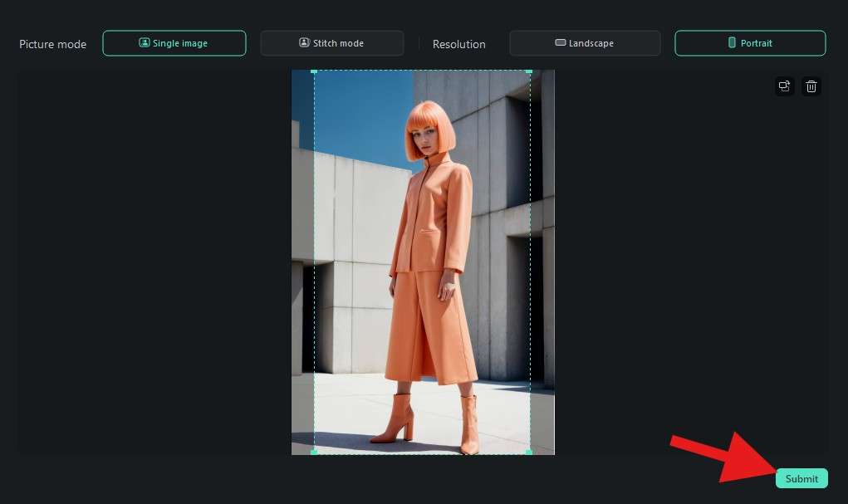Click the woman in orange photo

tap(423, 262)
